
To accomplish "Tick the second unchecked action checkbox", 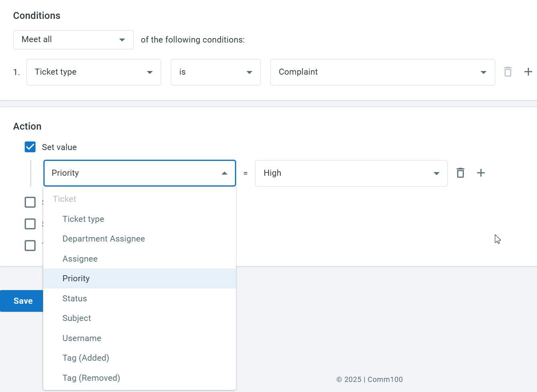I will pos(30,224).
